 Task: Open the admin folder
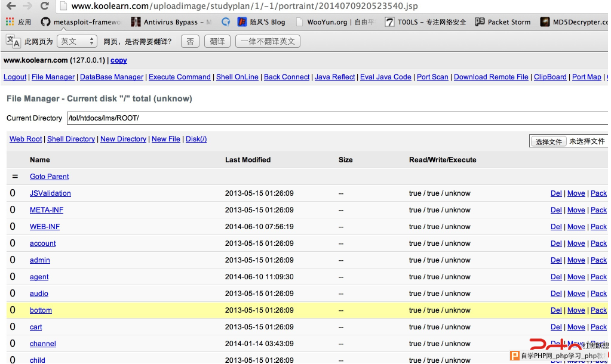(x=40, y=260)
